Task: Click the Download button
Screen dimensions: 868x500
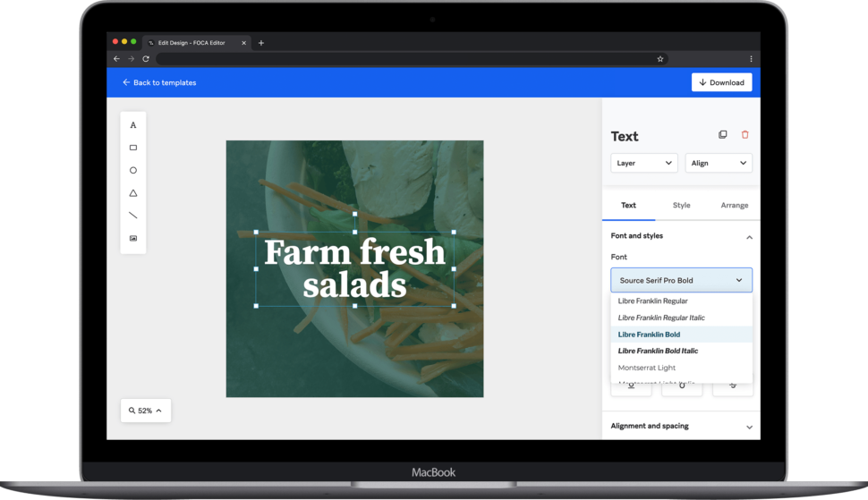Action: coord(722,82)
